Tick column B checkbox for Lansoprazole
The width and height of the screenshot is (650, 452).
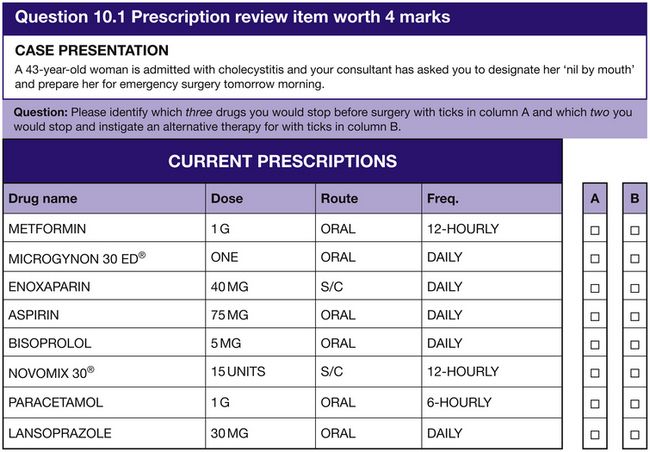tap(635, 434)
